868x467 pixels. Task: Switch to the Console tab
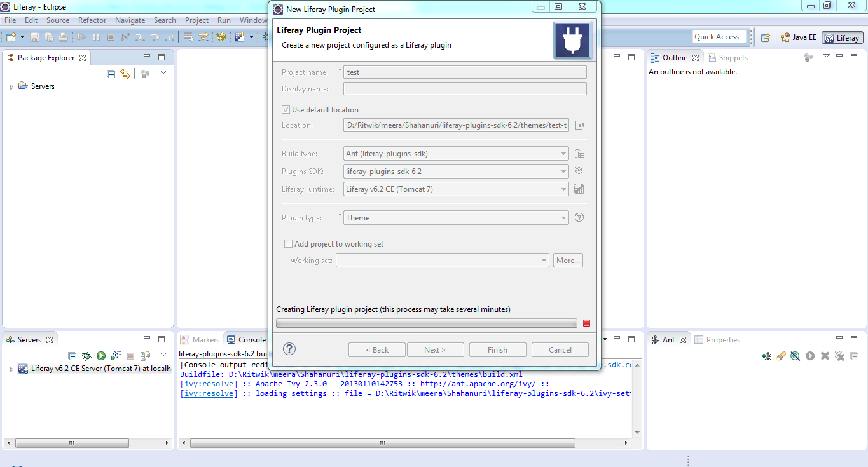[248, 340]
